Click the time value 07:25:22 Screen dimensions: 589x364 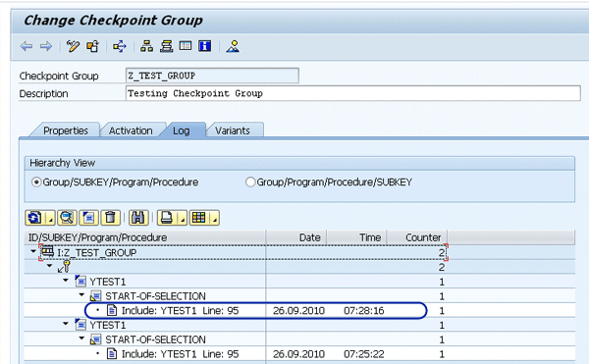coord(363,354)
